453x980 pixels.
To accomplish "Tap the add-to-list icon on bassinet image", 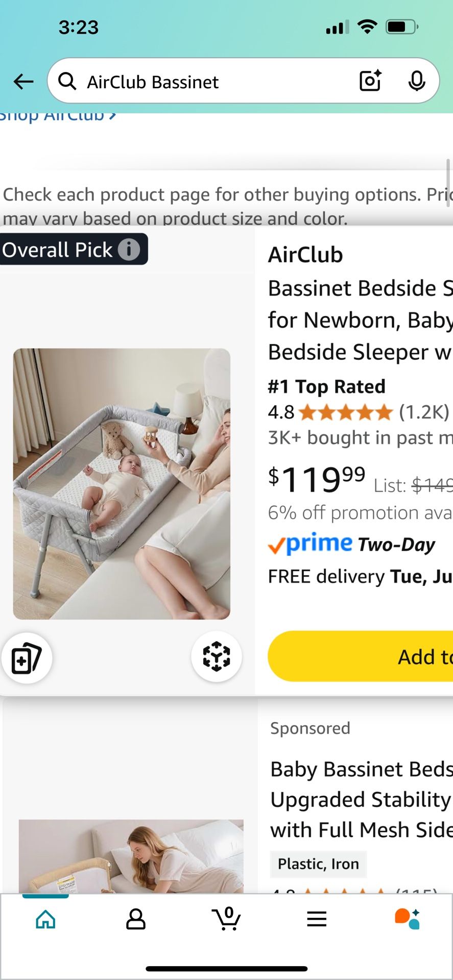I will 27,657.
